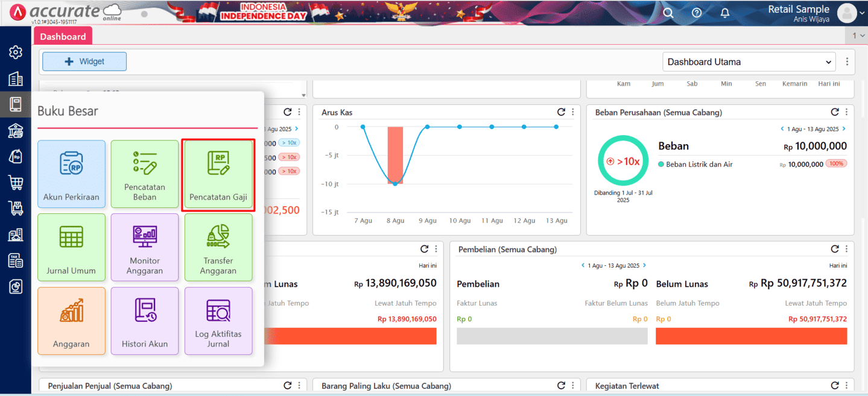The height and width of the screenshot is (396, 868).
Task: Open Pencatatan Beban tile
Action: click(145, 174)
